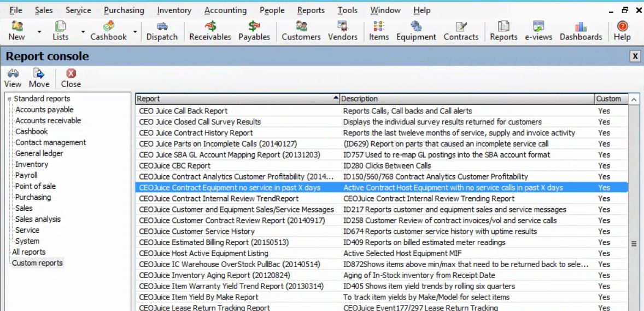The width and height of the screenshot is (644, 311).
Task: Select CEO Juice Contract History Report
Action: tap(382, 133)
